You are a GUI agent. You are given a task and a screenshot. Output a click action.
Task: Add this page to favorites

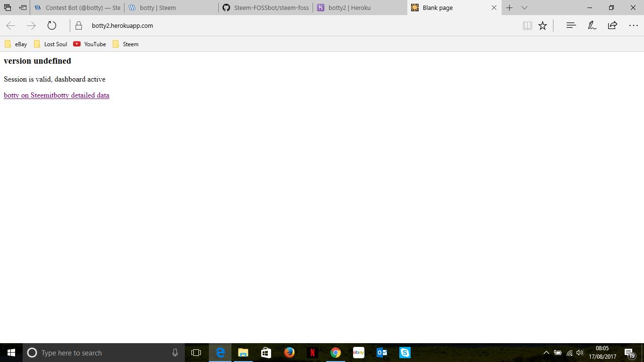point(543,25)
